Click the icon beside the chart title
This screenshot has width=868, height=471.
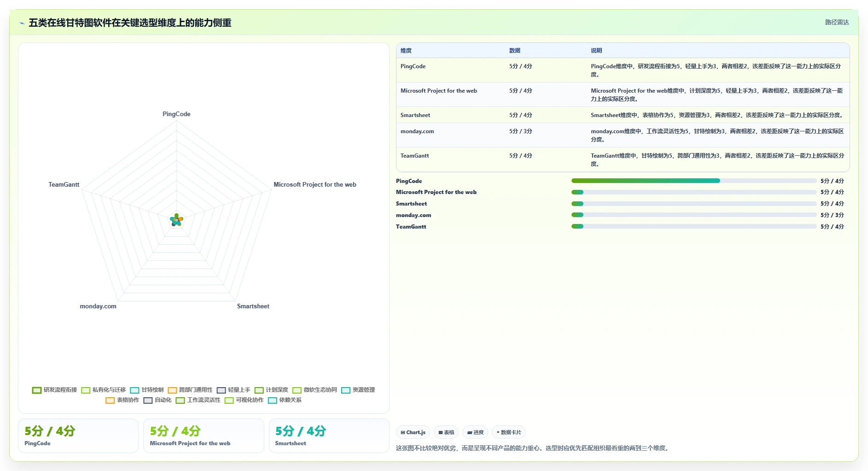(x=22, y=23)
